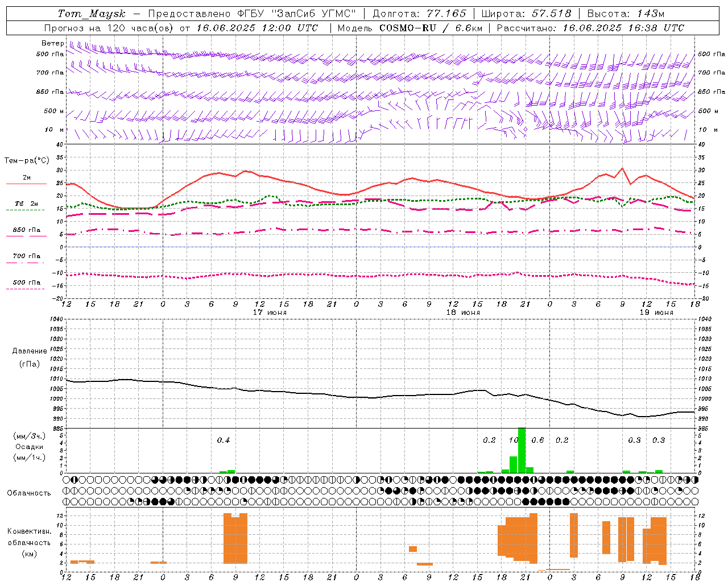This screenshot has width=728, height=582.
Task: Click the (км) convective cloud unit label
Action: pyautogui.click(x=30, y=554)
